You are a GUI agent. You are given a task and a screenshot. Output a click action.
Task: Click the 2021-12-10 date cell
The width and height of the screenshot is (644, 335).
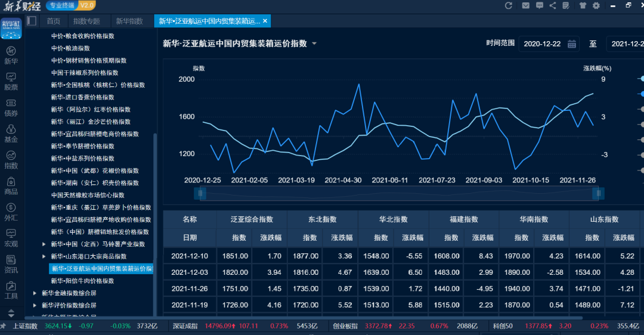pos(190,256)
